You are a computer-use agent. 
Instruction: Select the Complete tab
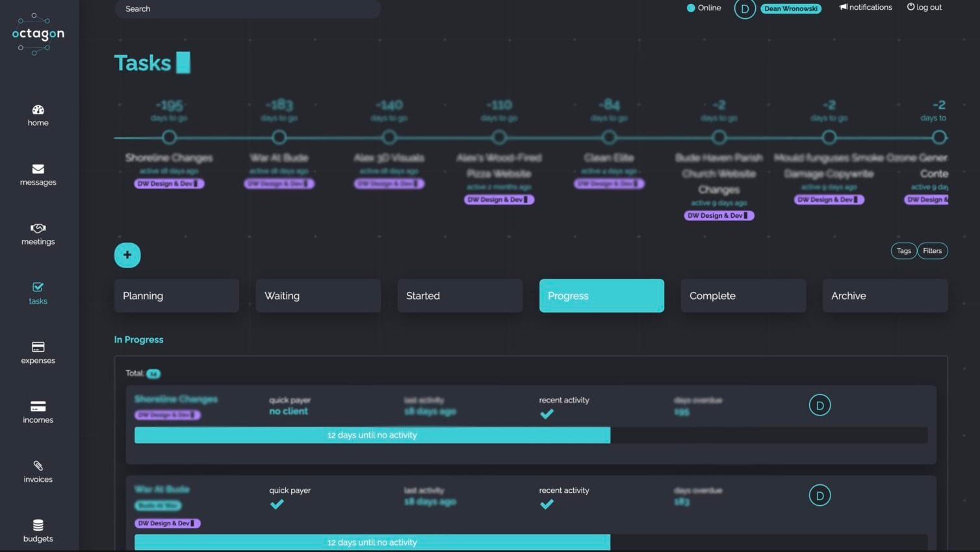tap(743, 296)
